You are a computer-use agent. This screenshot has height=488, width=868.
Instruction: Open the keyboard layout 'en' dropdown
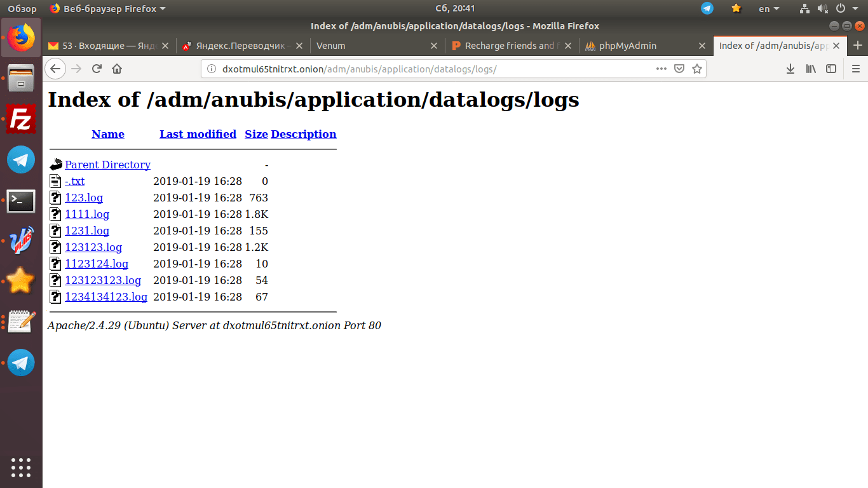[769, 9]
